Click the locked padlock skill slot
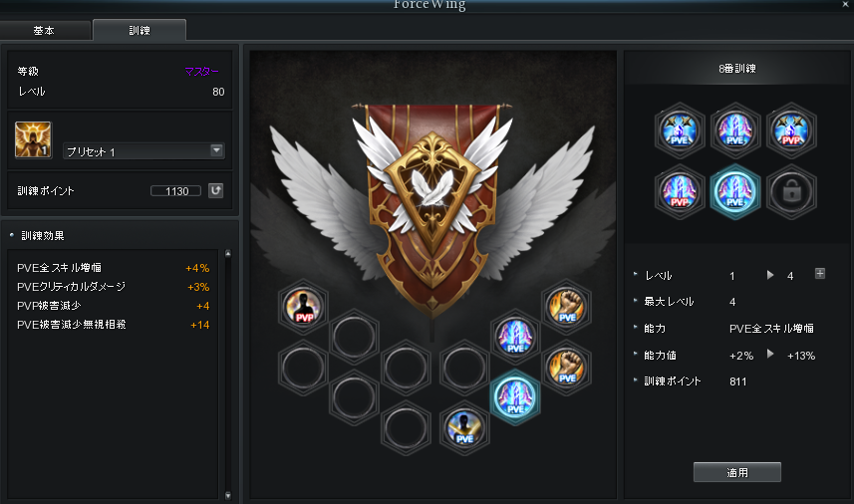854x504 pixels. tap(791, 192)
